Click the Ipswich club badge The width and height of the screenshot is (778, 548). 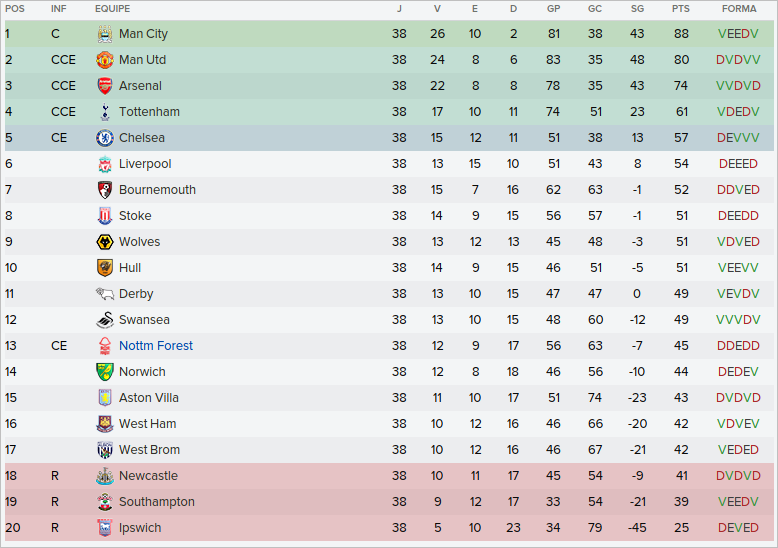coord(105,528)
